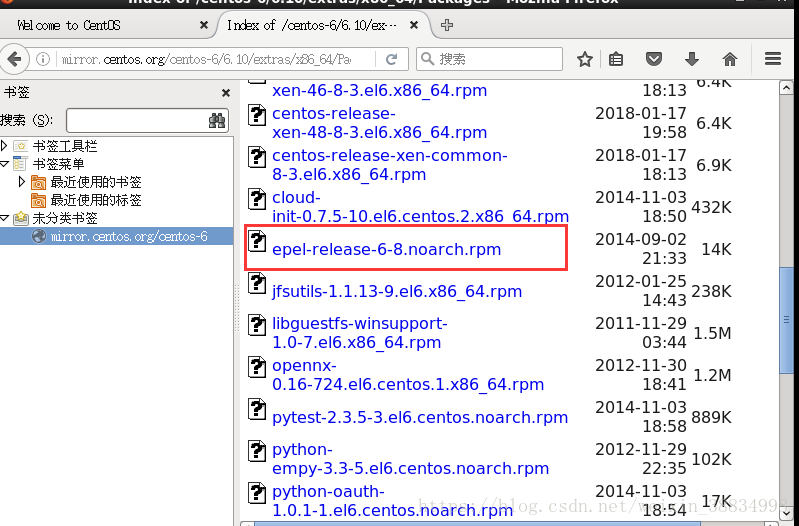Screen dimensions: 799x526
Task: Open the downloads arrow
Action: click(691, 59)
